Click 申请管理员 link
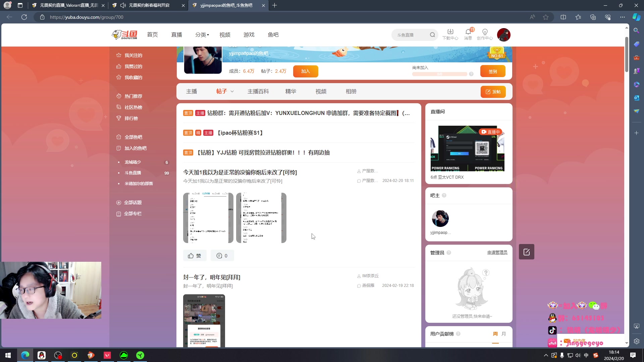 (x=497, y=252)
